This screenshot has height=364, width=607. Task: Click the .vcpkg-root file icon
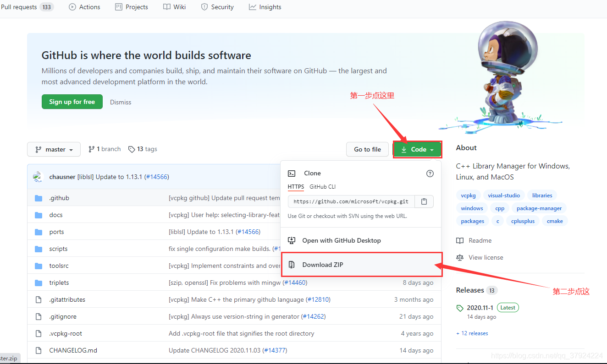(39, 334)
